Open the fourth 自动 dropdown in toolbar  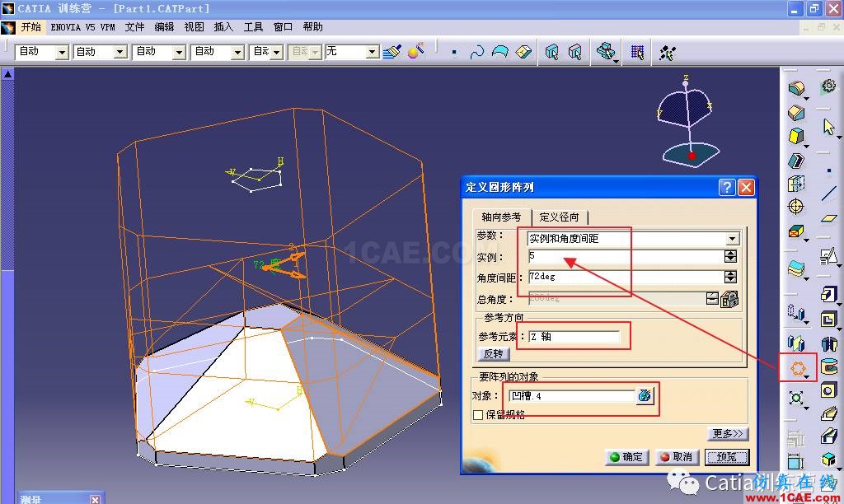(237, 52)
